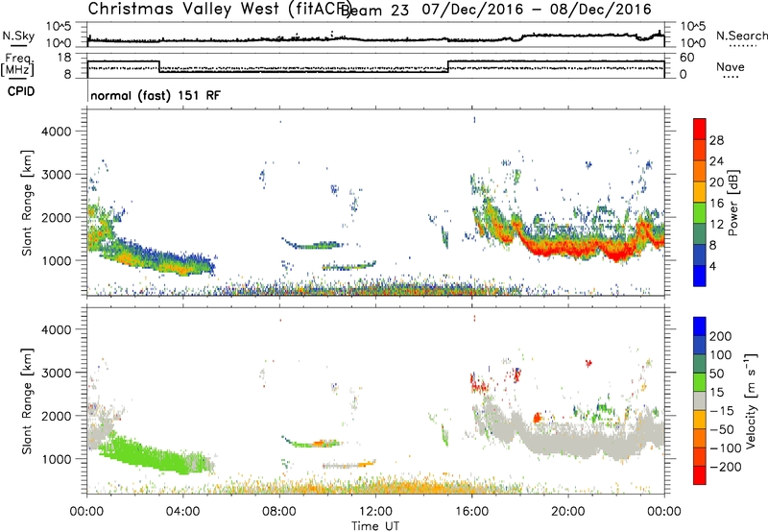Click the '04:00' time axis tick label
Screen dimensions: 768x532
click(x=182, y=512)
